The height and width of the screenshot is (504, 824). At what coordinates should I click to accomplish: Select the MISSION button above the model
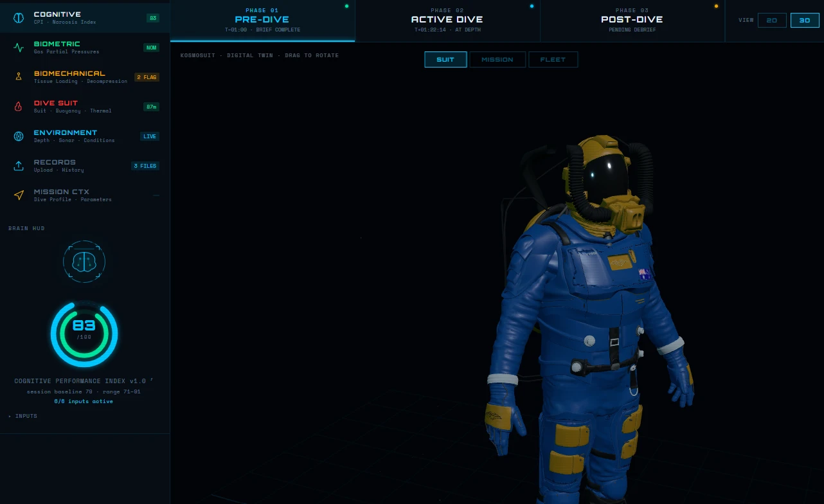pos(497,60)
